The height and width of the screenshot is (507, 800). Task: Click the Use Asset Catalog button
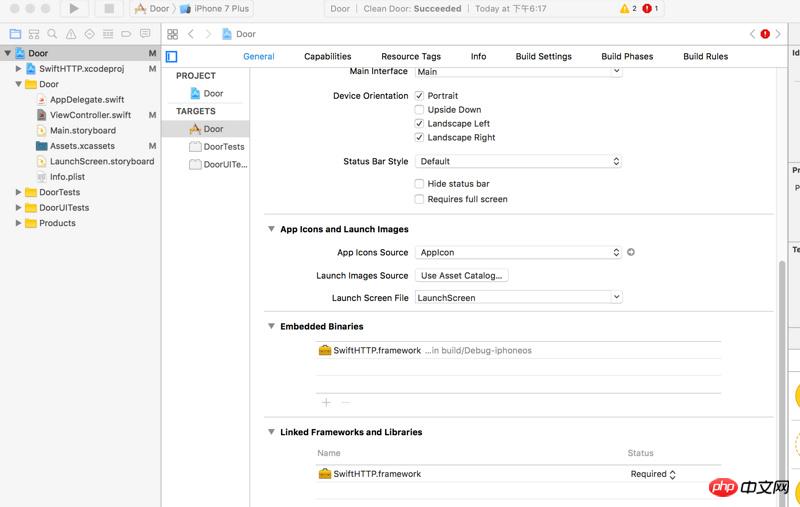[x=461, y=276]
